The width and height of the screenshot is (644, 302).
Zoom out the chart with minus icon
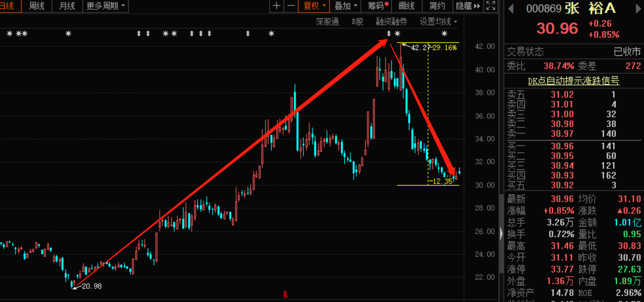290,6
